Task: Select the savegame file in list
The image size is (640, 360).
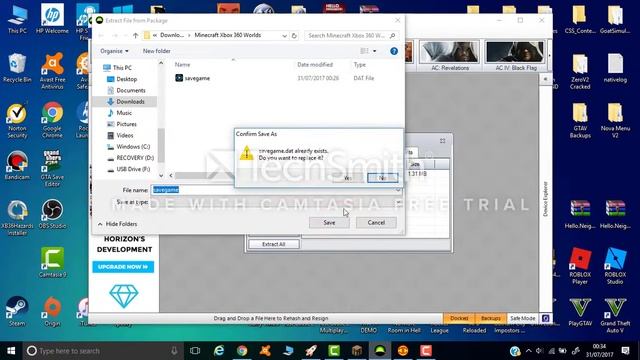Action: (193, 78)
